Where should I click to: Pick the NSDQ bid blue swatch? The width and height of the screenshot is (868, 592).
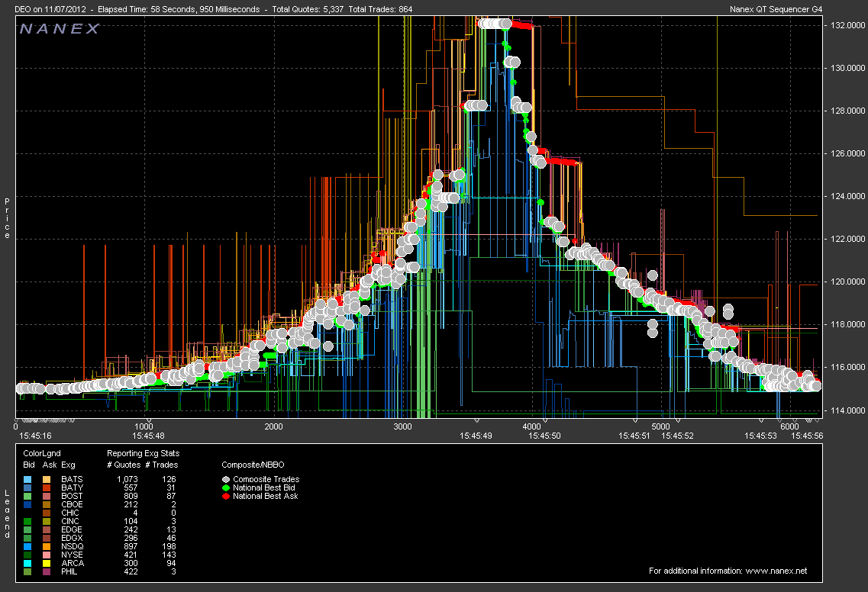click(x=27, y=546)
